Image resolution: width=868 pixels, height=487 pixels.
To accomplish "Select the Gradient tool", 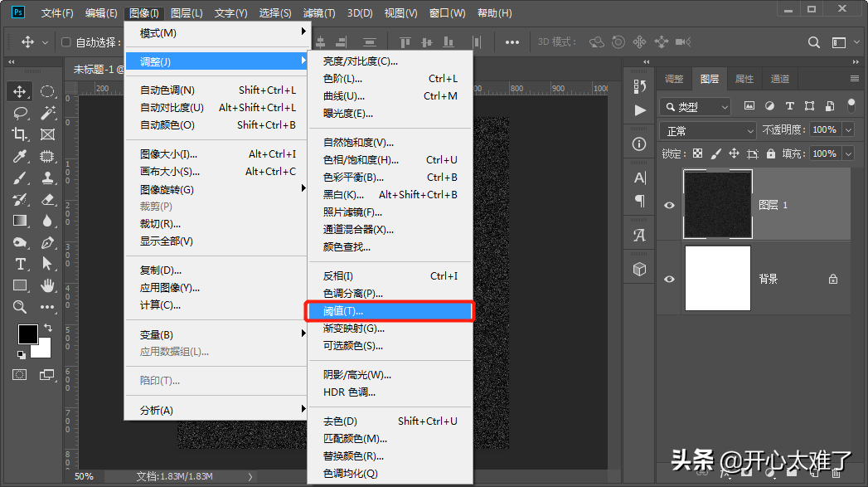I will (20, 221).
